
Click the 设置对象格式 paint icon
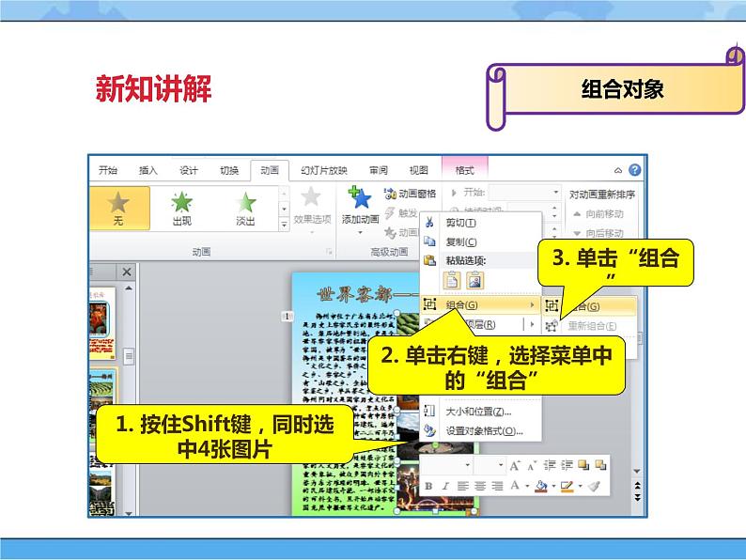pyautogui.click(x=429, y=430)
